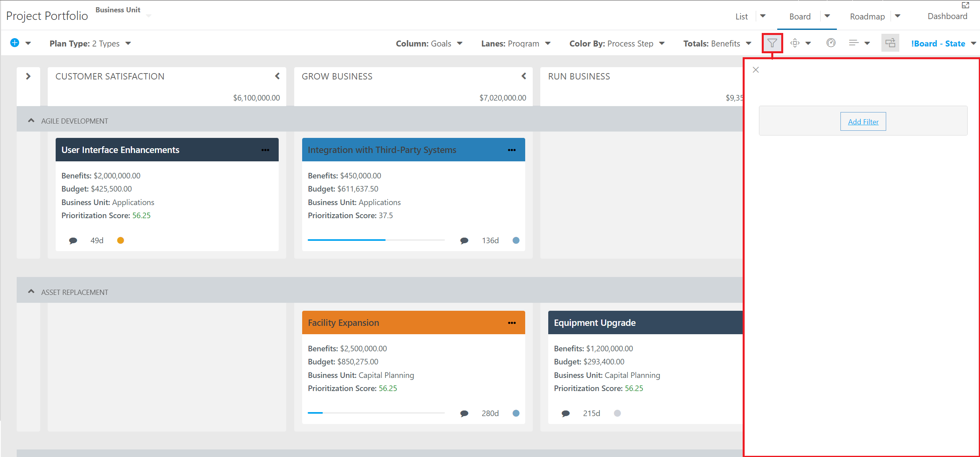Click the 136d duration on Integration card

[490, 240]
